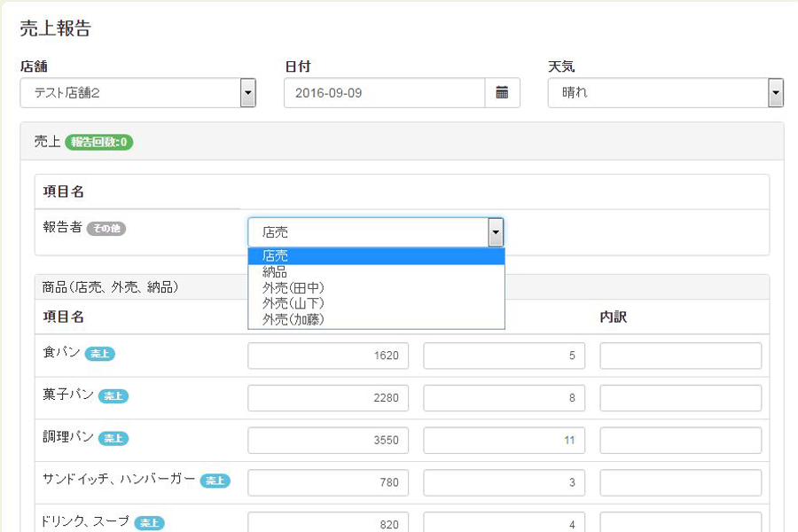Pick 外売(山下) from the list
The height and width of the screenshot is (532, 798).
coord(376,304)
